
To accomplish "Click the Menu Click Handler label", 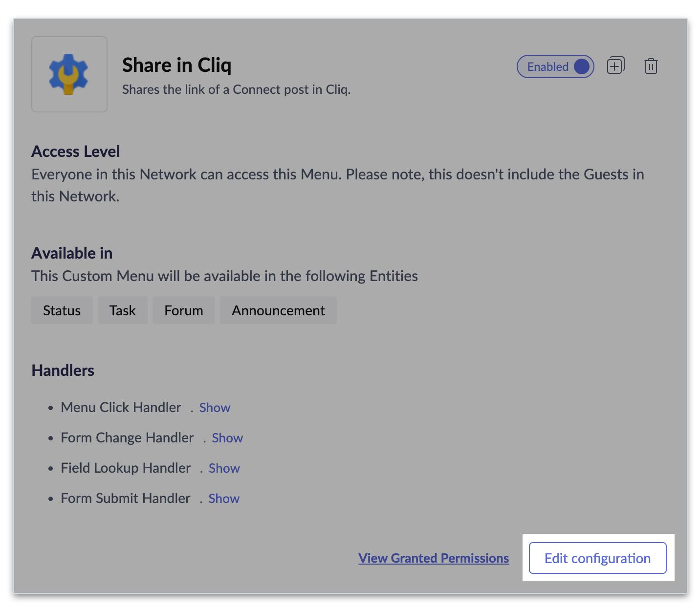I will [121, 407].
